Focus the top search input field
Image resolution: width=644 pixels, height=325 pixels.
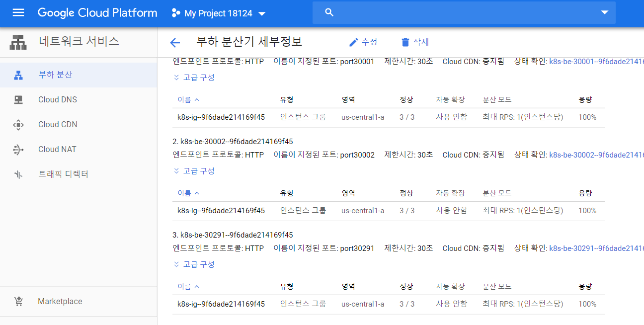tap(464, 13)
